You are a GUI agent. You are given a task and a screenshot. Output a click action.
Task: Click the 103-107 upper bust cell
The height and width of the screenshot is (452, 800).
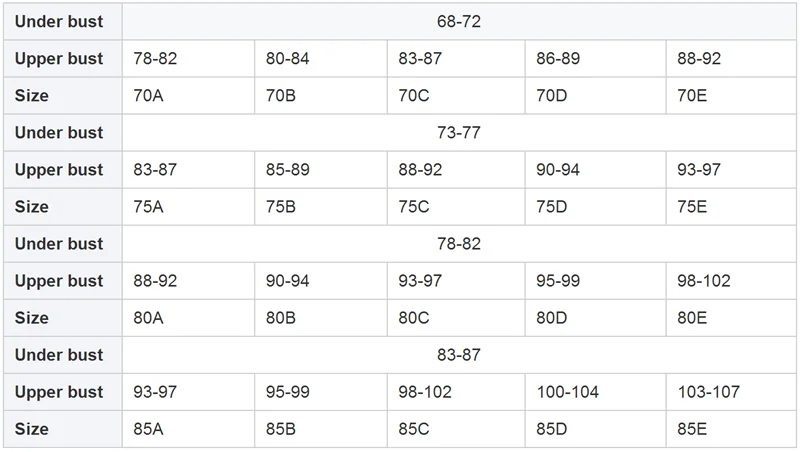tap(731, 392)
